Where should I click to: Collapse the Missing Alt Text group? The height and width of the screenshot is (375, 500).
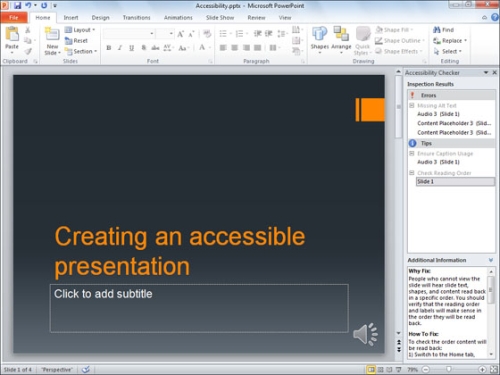[x=412, y=105]
